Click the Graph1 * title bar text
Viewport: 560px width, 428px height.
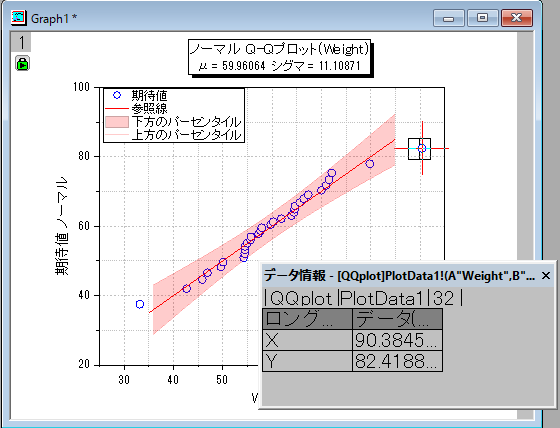coord(54,18)
